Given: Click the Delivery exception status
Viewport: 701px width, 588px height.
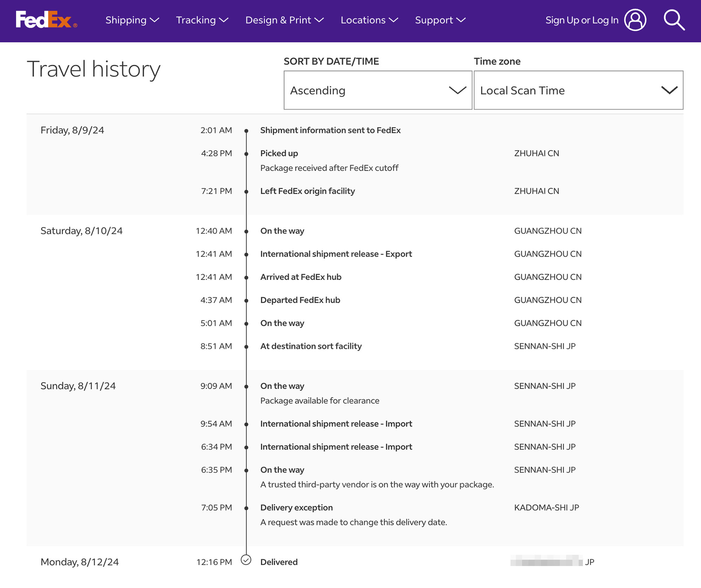Looking at the screenshot, I should click(x=297, y=507).
